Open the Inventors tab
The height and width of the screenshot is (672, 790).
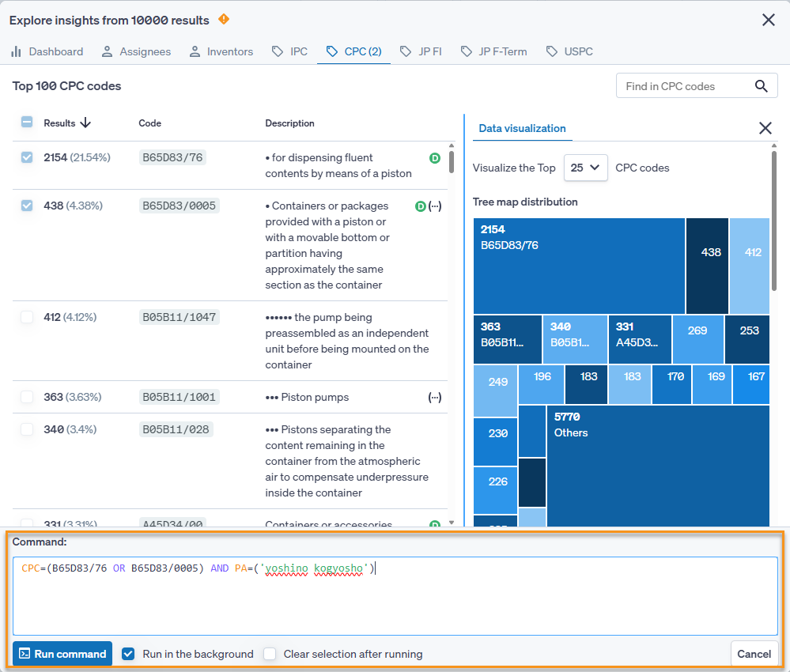221,51
